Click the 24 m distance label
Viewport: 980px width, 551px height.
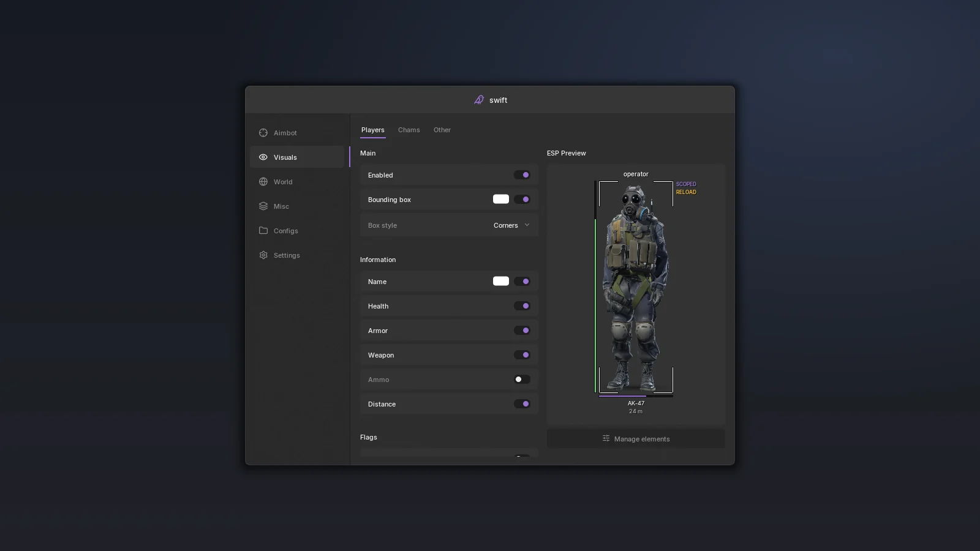click(x=636, y=411)
